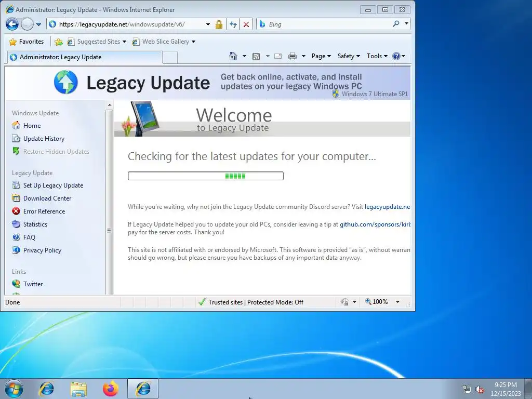Viewport: 532px width, 399px height.
Task: View the security lock icon report
Action: click(219, 24)
